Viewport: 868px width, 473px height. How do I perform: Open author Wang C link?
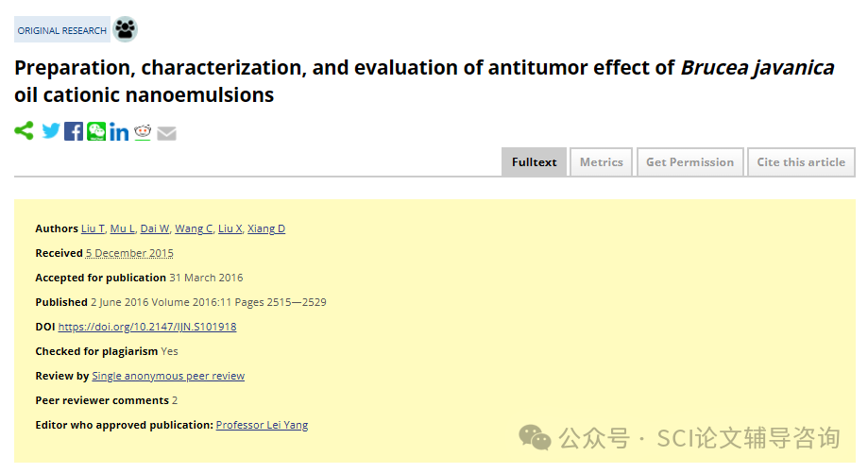pos(194,228)
